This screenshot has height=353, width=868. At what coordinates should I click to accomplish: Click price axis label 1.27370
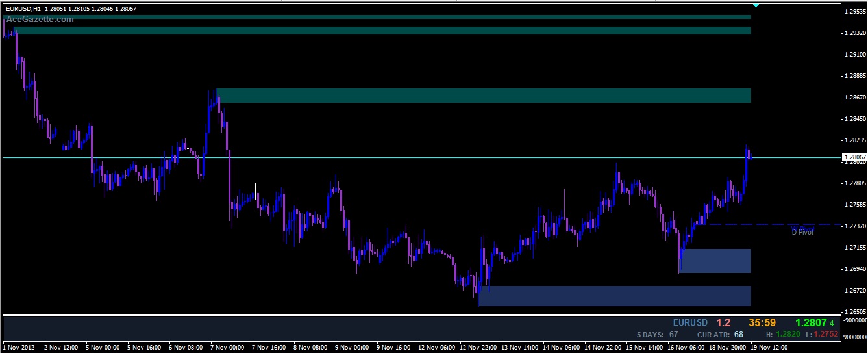coord(854,226)
